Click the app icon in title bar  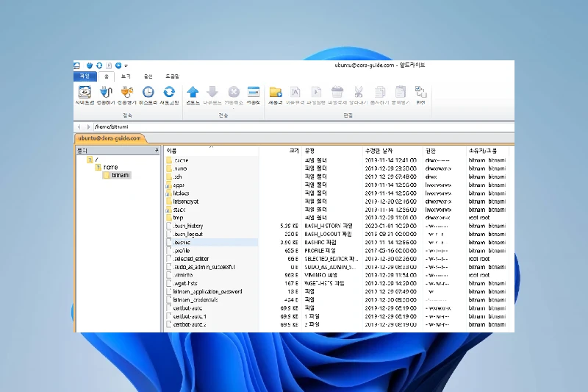[77, 65]
